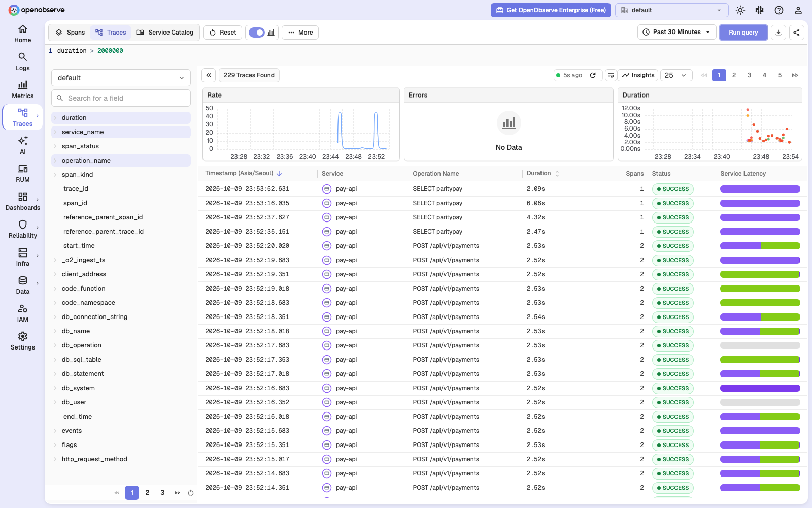This screenshot has width=812, height=508.
Task: Collapse the fields sidebar panel
Action: [209, 75]
